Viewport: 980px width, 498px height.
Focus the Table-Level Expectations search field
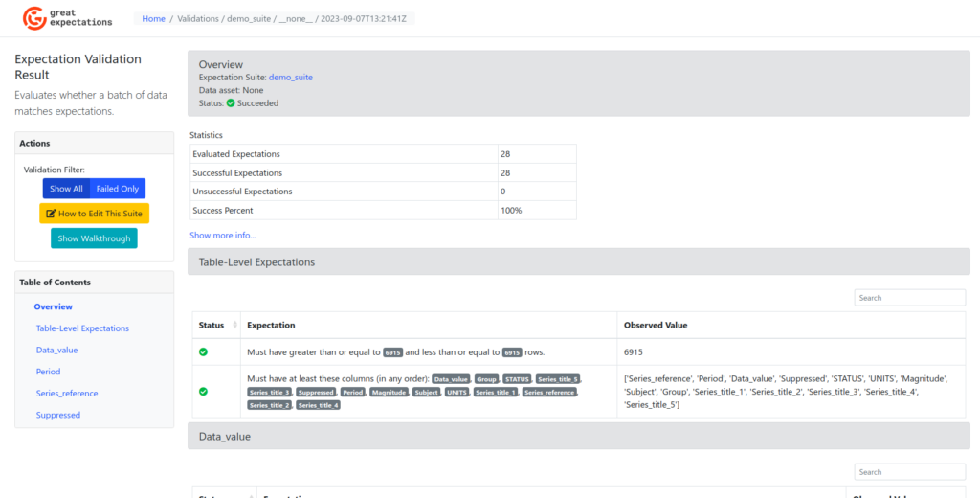point(909,298)
